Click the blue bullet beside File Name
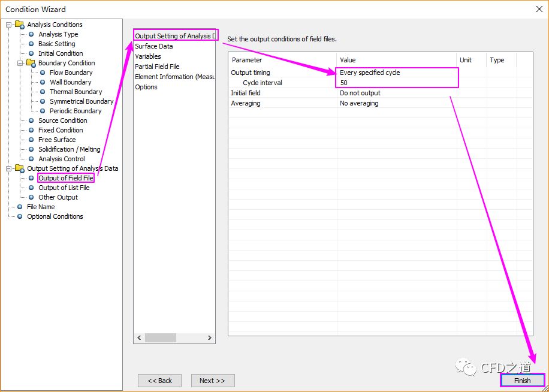 (20, 207)
